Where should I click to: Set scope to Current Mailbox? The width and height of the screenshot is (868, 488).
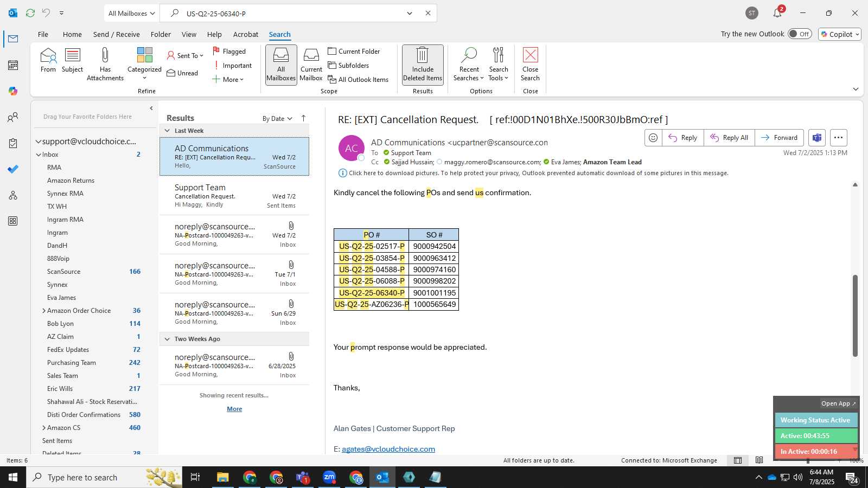[x=311, y=65]
